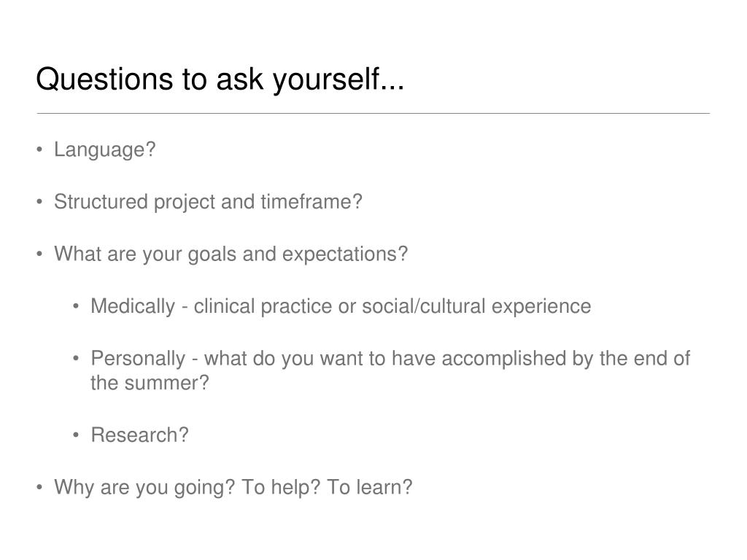Click the bullet dot before 'Personally'
This screenshot has width=747, height=560.
(x=76, y=359)
